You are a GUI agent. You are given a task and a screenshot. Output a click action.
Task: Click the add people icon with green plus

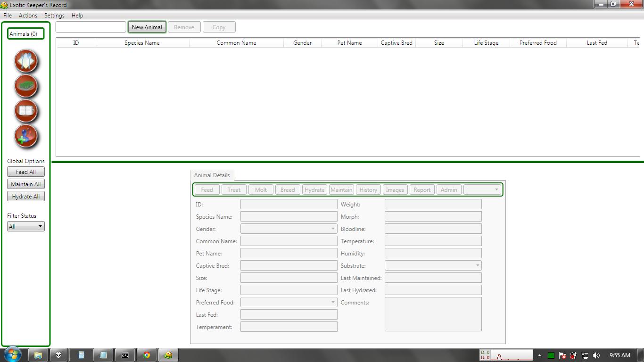click(x=26, y=136)
